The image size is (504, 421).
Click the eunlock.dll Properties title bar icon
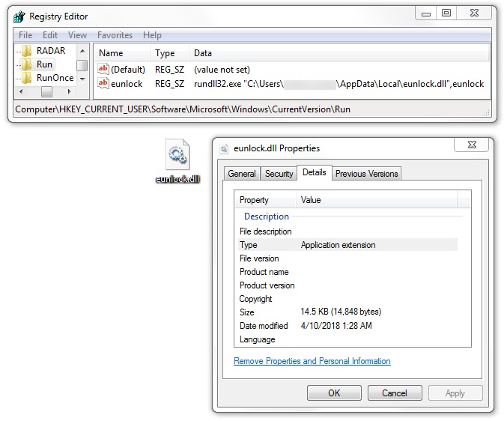(x=224, y=148)
